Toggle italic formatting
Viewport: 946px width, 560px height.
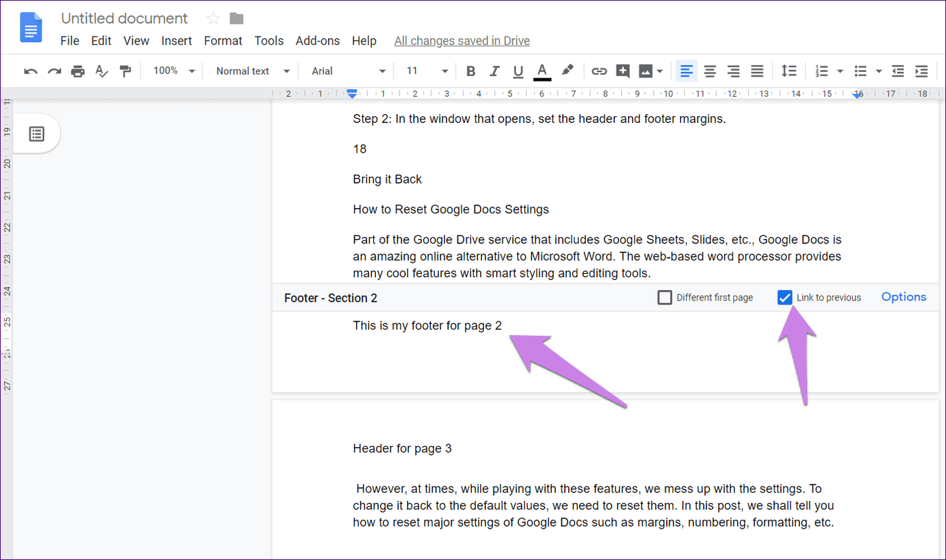[494, 71]
